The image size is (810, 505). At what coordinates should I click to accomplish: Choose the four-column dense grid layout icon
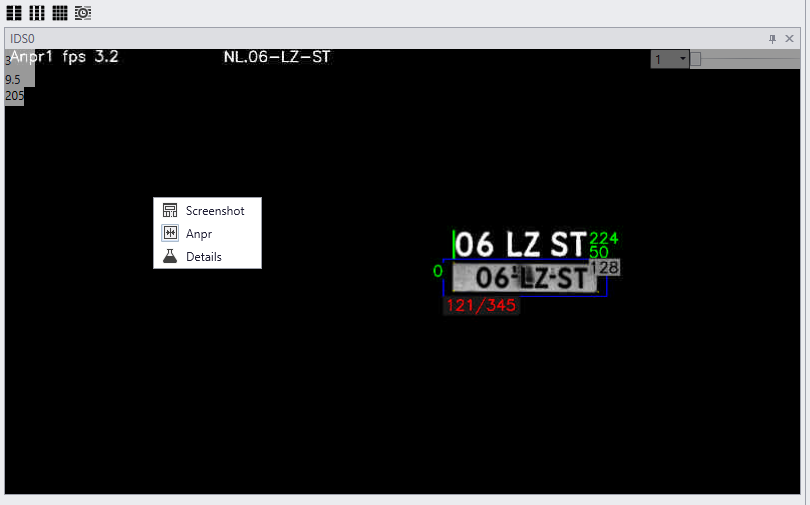pyautogui.click(x=60, y=13)
